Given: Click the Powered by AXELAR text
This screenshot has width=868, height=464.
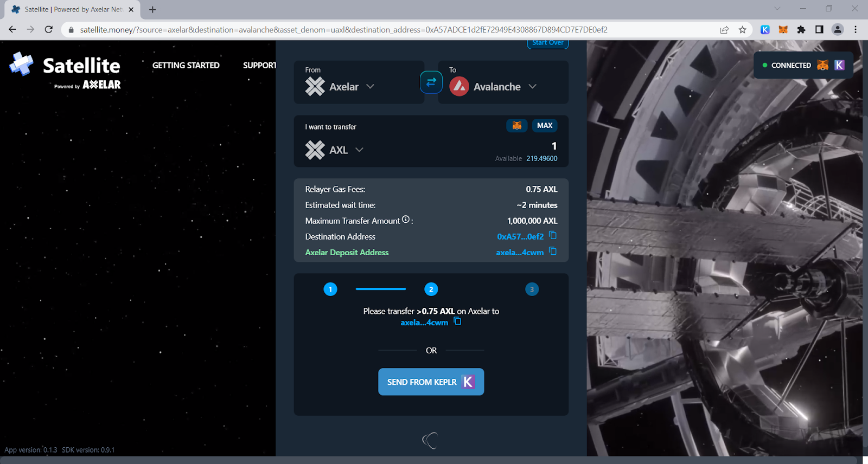Looking at the screenshot, I should pos(87,85).
